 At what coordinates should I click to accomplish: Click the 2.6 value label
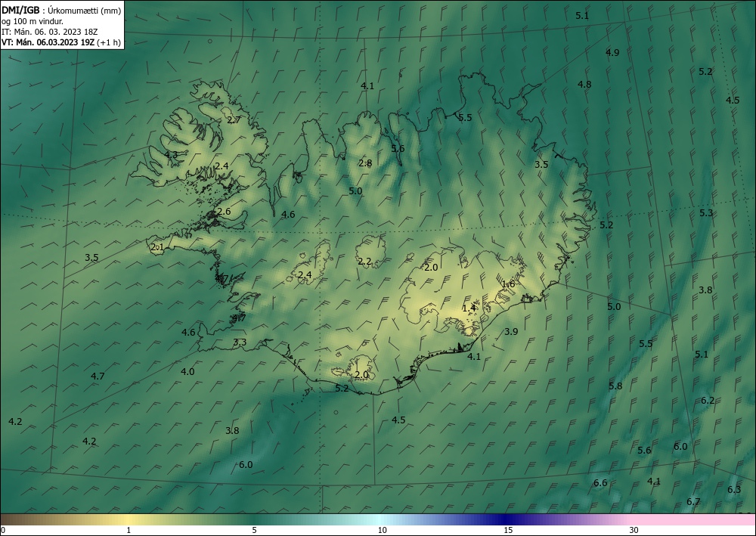[224, 212]
